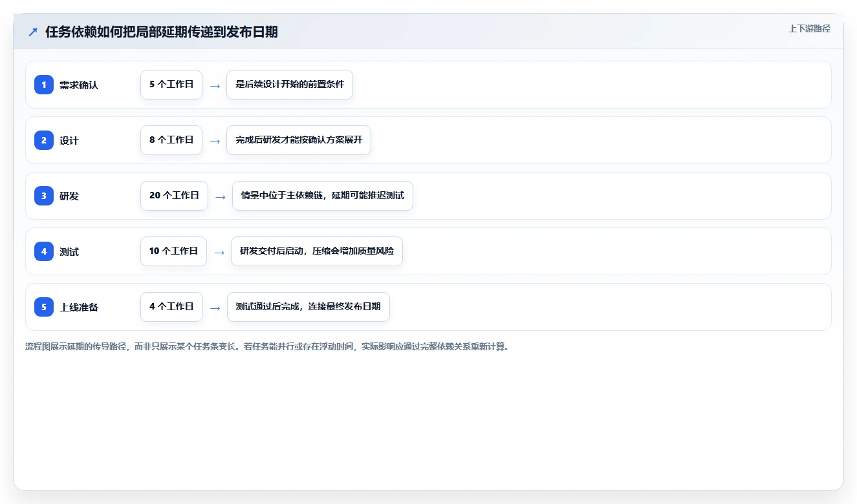This screenshot has height=504, width=857.
Task: Click the number 2 badge for 设计
Action: 44,140
